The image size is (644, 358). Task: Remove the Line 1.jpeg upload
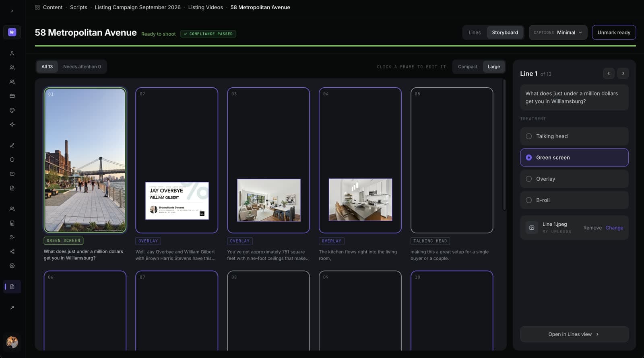[x=592, y=228]
